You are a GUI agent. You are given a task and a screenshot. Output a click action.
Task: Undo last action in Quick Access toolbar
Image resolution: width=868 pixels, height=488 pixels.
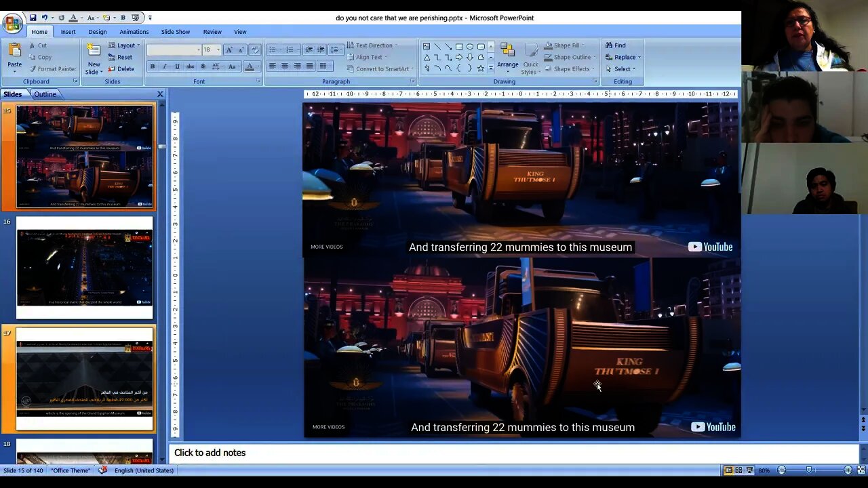pos(45,18)
